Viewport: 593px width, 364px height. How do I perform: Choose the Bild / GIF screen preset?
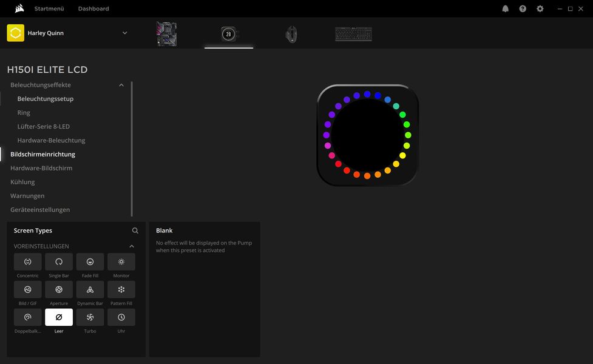[27, 289]
